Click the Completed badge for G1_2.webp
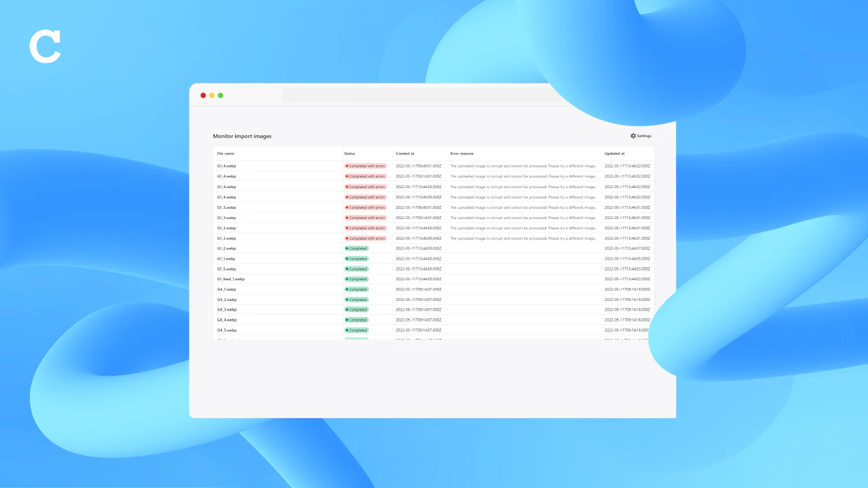 (x=357, y=248)
